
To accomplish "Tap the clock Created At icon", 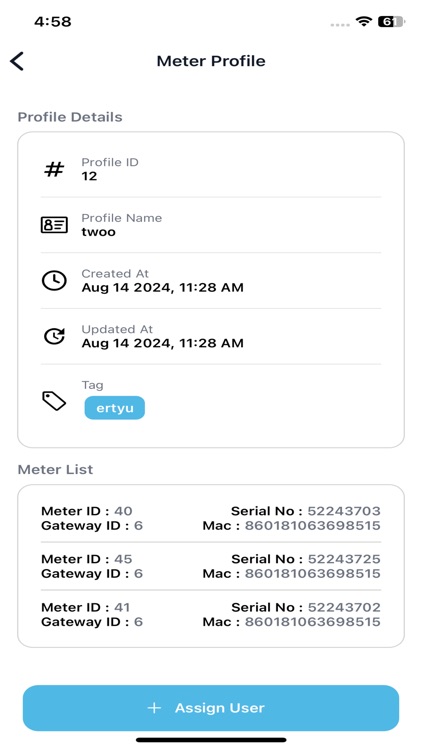I will point(54,281).
